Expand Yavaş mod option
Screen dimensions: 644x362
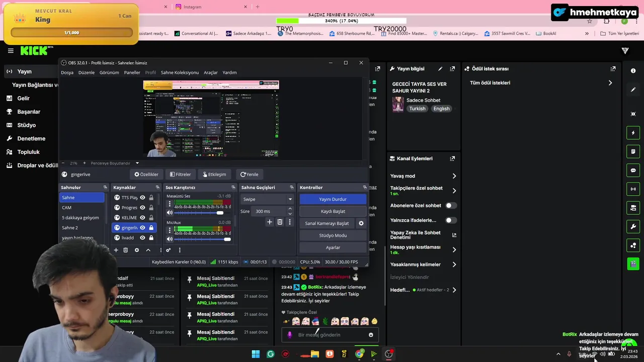tap(454, 176)
